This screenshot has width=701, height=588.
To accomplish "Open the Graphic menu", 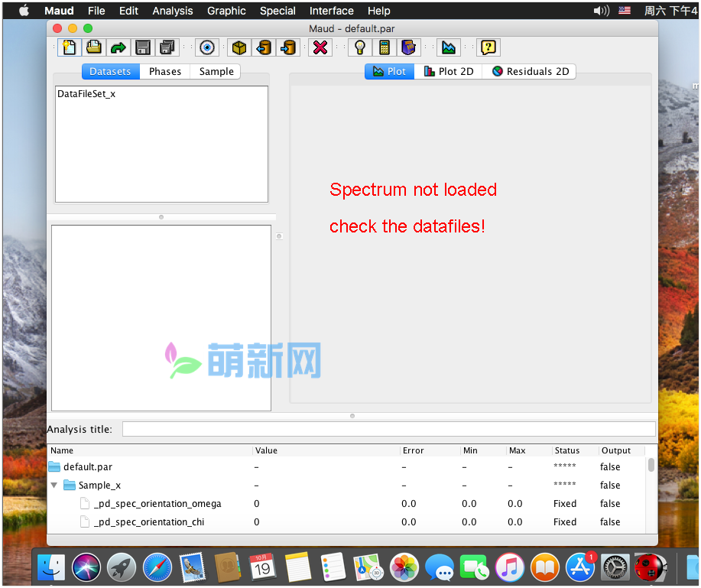I will coord(226,11).
